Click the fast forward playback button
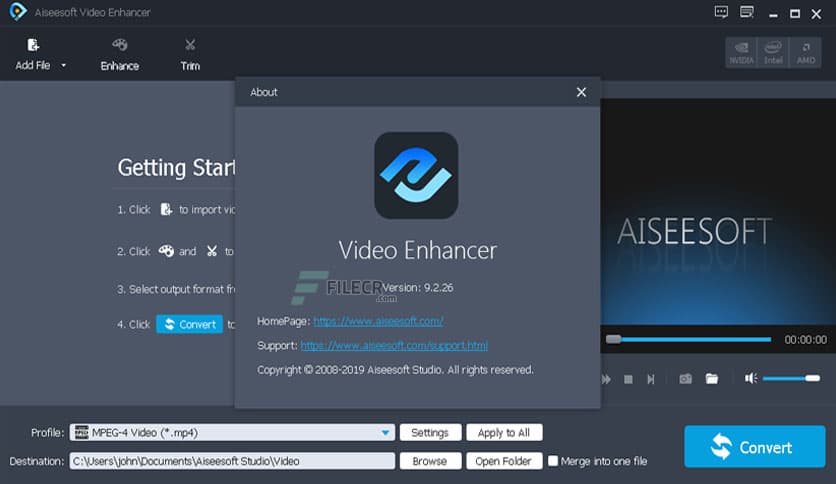 tap(606, 379)
